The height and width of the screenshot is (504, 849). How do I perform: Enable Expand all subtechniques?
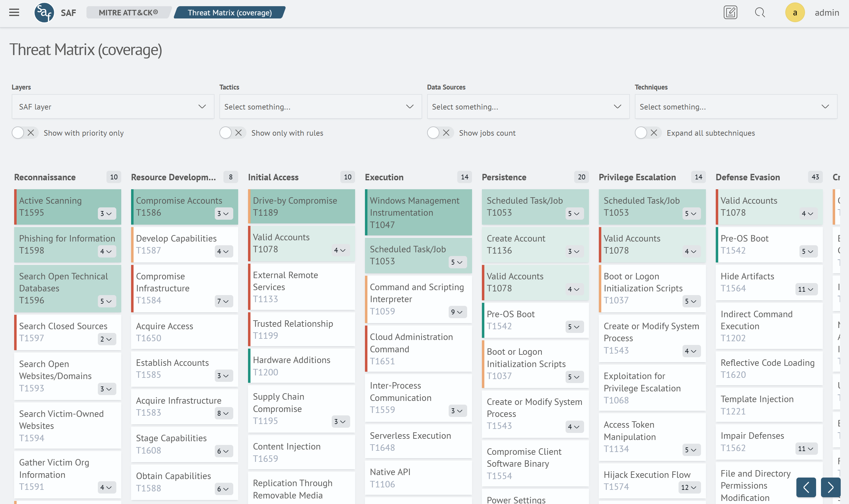pyautogui.click(x=641, y=133)
